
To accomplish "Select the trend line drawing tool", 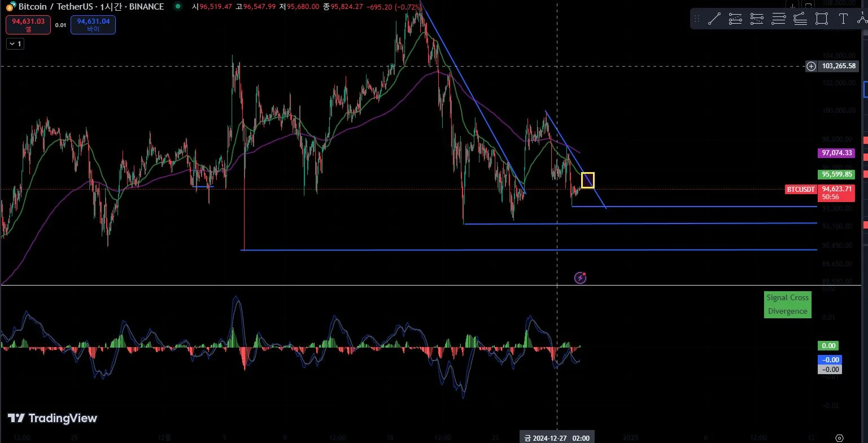I will coord(714,19).
